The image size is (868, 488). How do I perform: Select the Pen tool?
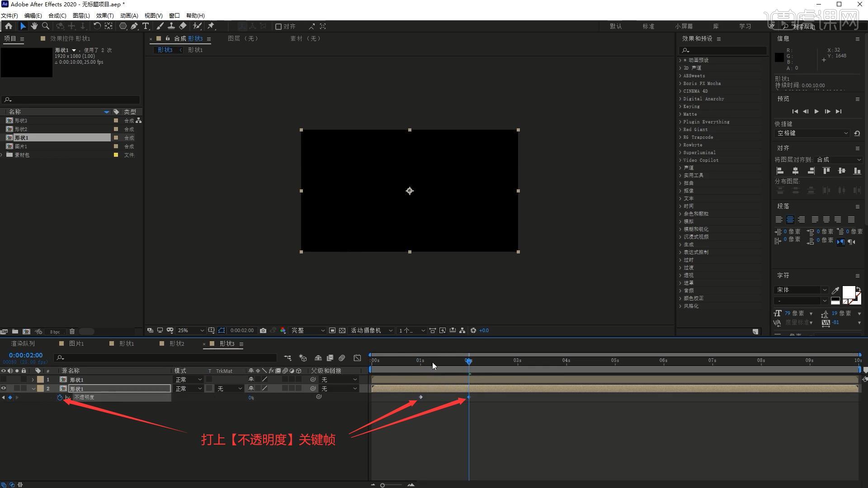tap(134, 26)
